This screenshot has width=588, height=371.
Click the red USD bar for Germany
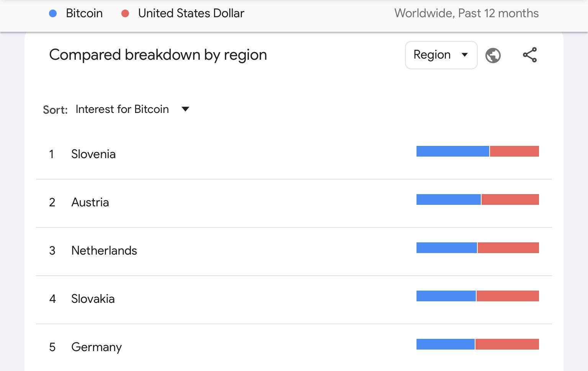tap(507, 344)
